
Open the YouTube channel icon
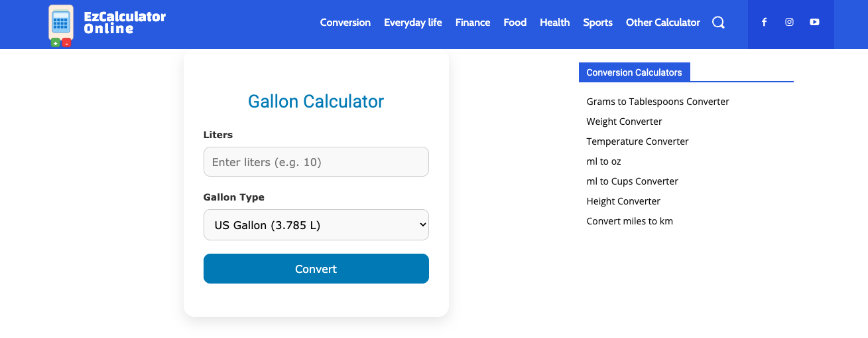tap(814, 22)
